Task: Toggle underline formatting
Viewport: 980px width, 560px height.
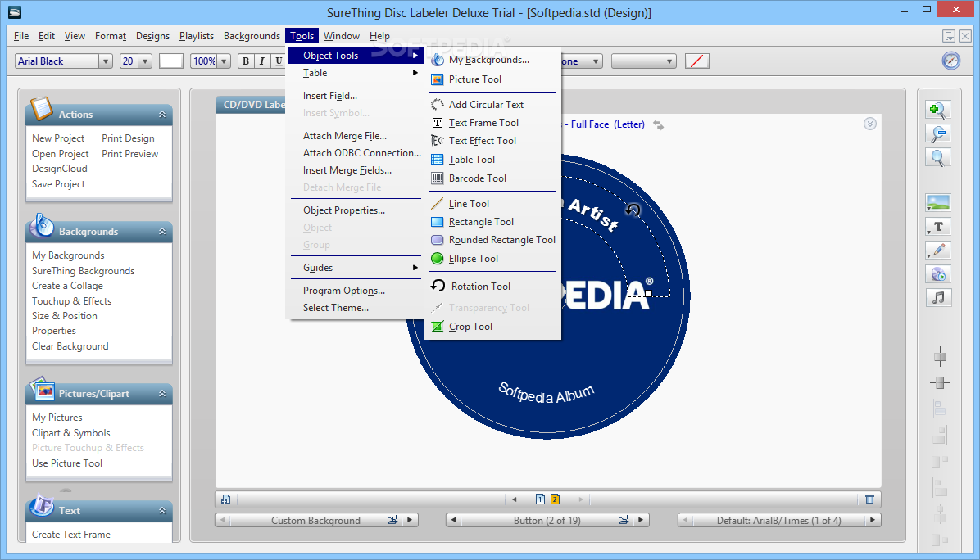Action: tap(279, 61)
